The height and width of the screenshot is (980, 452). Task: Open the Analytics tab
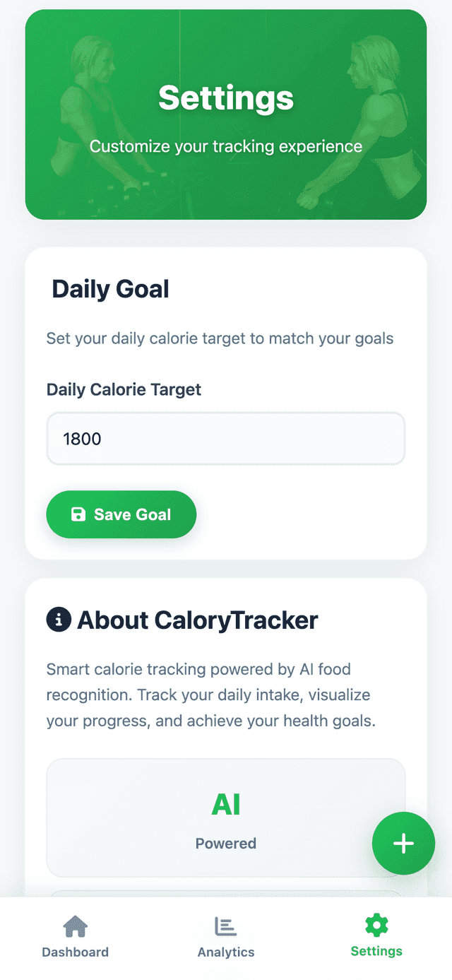[226, 938]
